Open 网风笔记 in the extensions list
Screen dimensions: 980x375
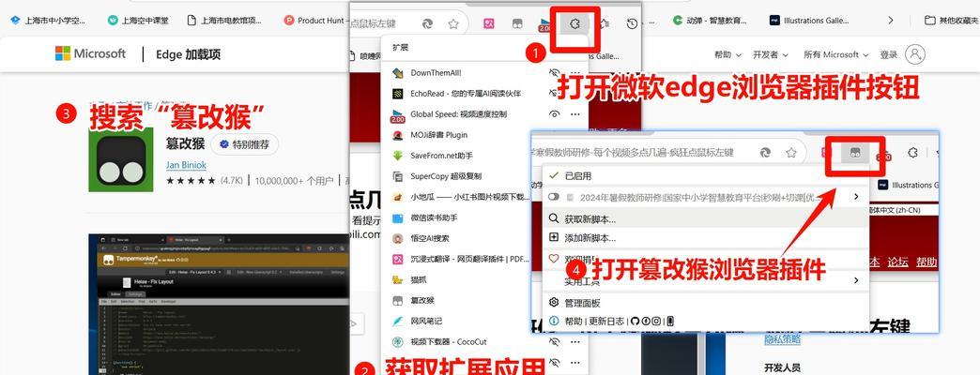click(x=426, y=321)
